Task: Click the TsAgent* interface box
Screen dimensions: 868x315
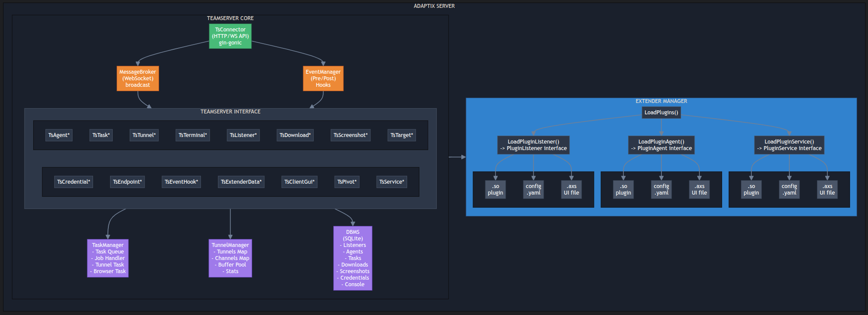Action: 59,135
